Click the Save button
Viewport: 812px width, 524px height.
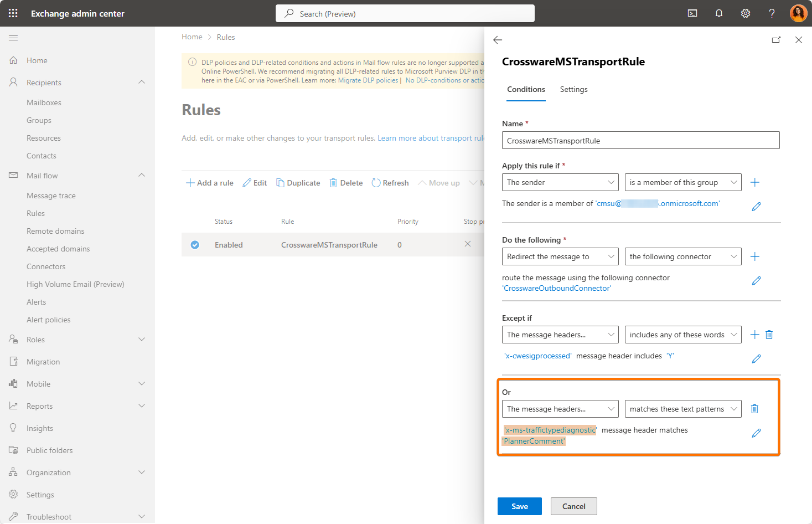click(519, 506)
